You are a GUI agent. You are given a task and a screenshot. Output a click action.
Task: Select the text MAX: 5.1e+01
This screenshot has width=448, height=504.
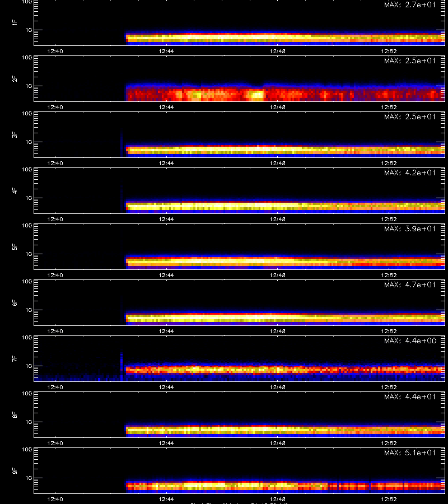[x=410, y=452]
